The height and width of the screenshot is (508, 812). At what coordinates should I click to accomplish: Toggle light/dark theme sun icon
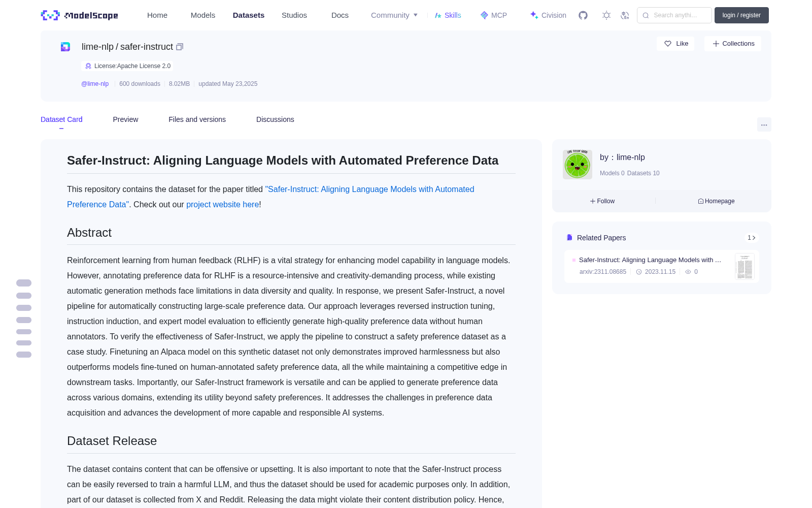pyautogui.click(x=606, y=15)
